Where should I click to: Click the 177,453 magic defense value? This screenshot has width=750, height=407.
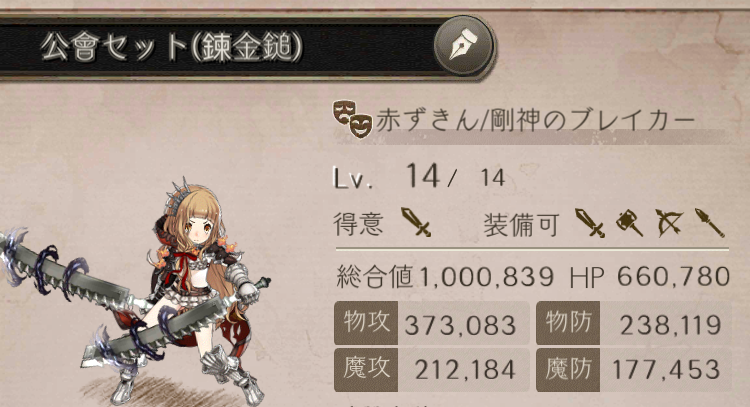(x=666, y=370)
